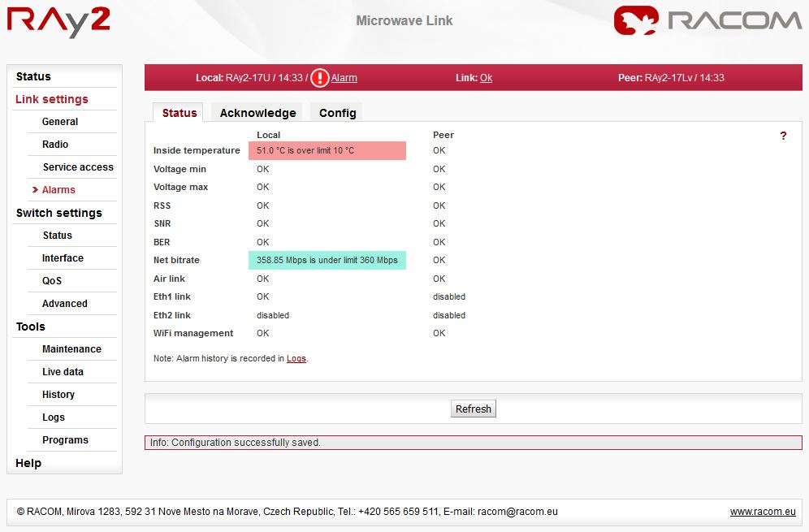Screen dimensions: 809x532
Task: Open Status in the sidebar top
Action: (33, 76)
